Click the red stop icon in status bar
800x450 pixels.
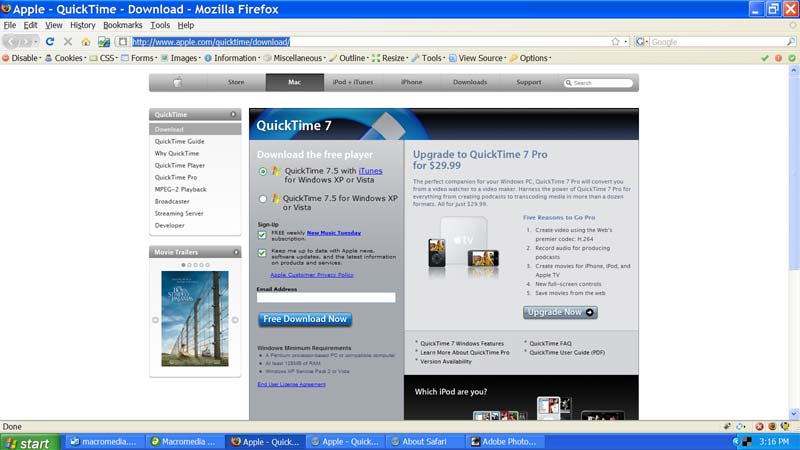(759, 427)
